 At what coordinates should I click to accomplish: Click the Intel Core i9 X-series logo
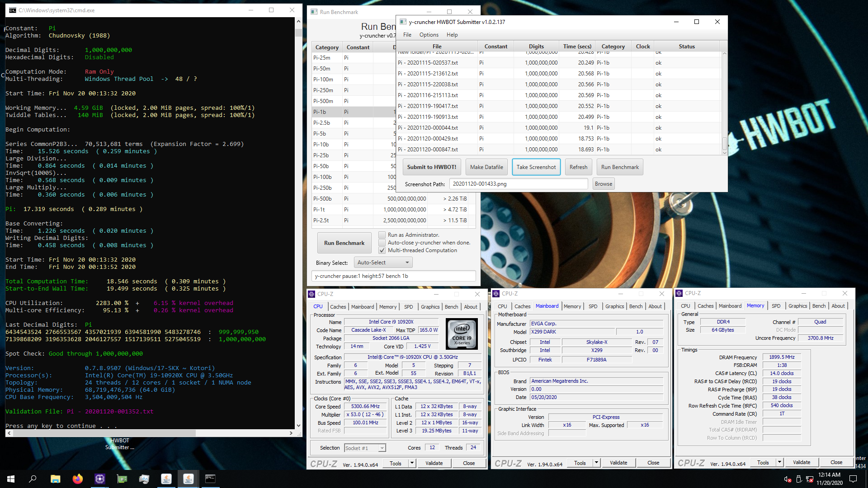(x=462, y=333)
